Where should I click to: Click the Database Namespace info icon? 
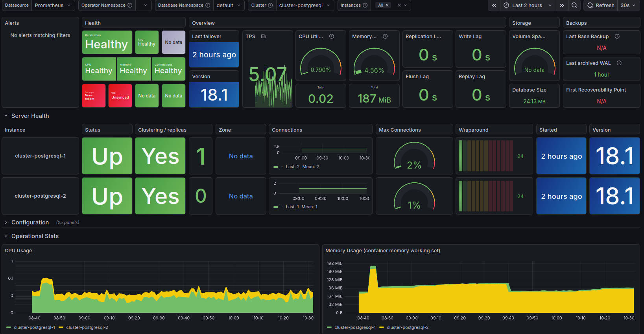tap(208, 5)
